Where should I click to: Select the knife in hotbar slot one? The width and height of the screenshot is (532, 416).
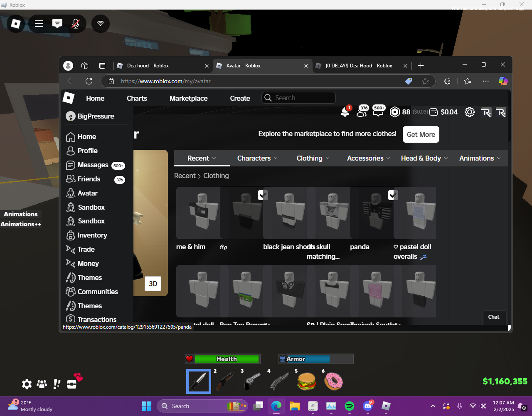(x=199, y=381)
